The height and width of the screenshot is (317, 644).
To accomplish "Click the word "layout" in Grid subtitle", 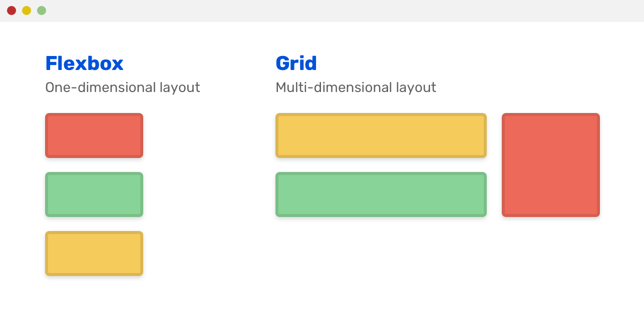I will click(416, 87).
